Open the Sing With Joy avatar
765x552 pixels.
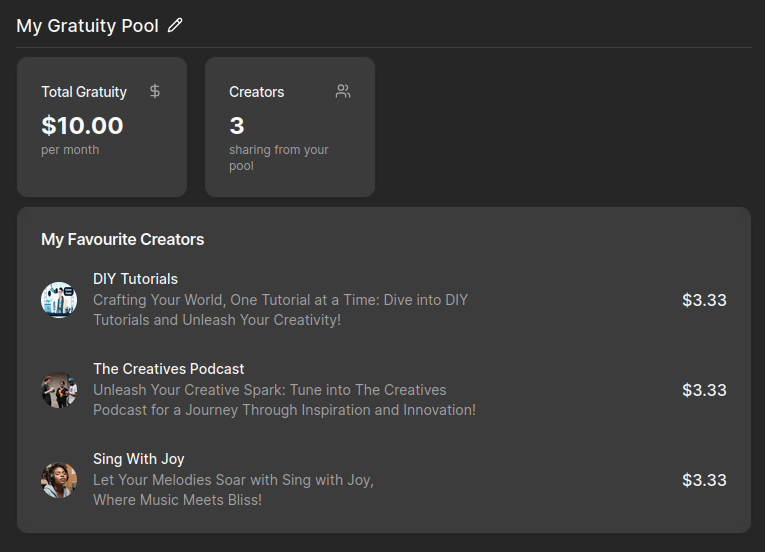(59, 480)
